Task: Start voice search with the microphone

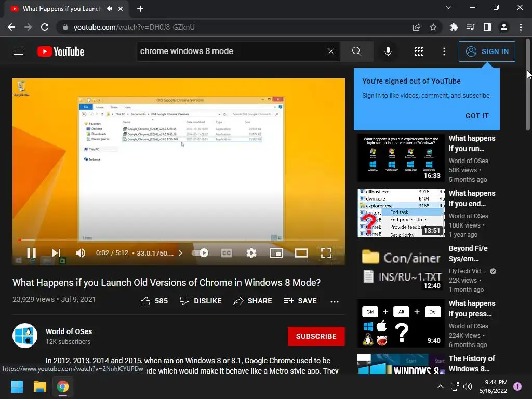Action: (388, 51)
